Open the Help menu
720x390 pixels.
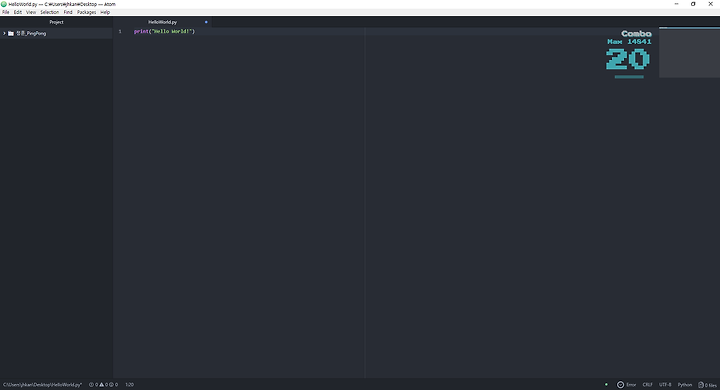point(105,12)
